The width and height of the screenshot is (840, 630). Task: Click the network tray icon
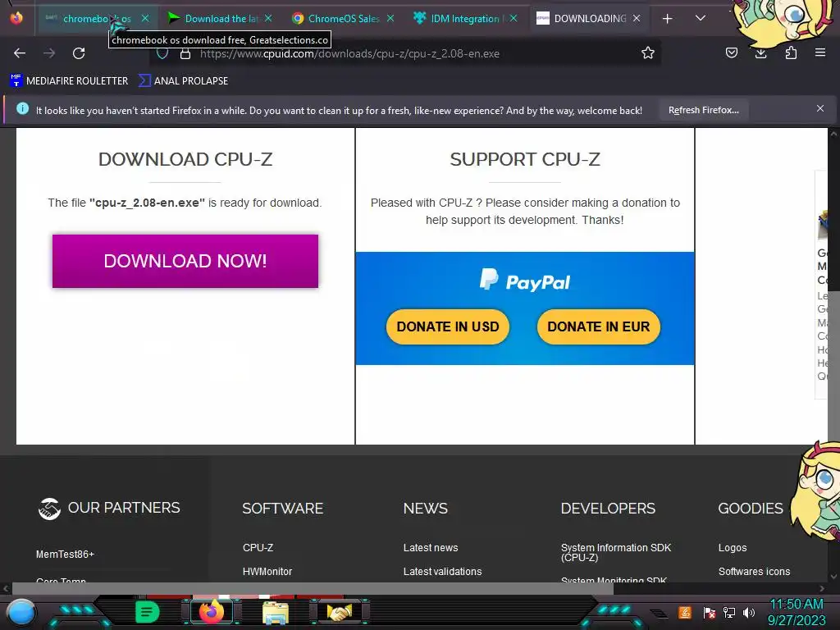(729, 612)
